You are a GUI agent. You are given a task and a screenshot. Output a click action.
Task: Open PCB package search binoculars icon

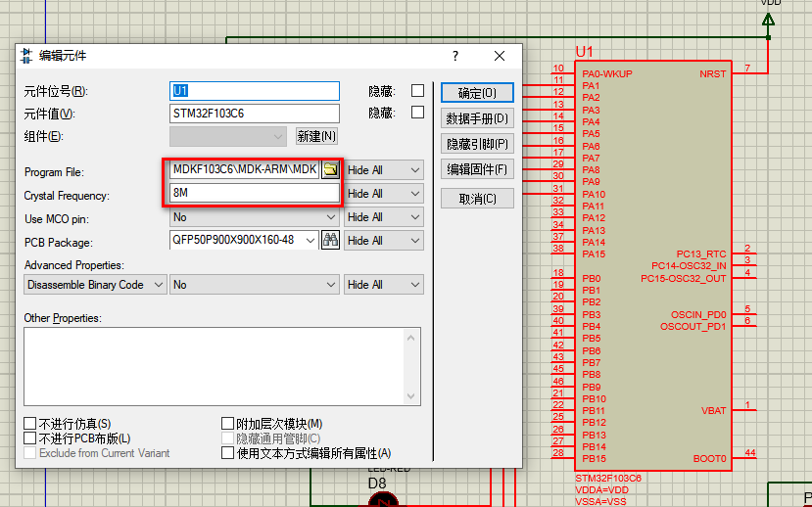330,240
